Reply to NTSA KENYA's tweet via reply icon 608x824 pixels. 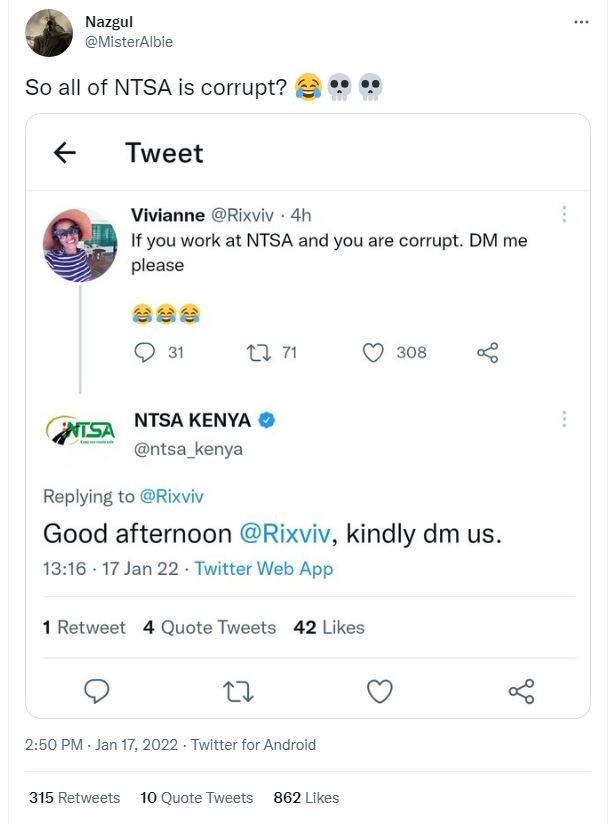click(x=95, y=690)
